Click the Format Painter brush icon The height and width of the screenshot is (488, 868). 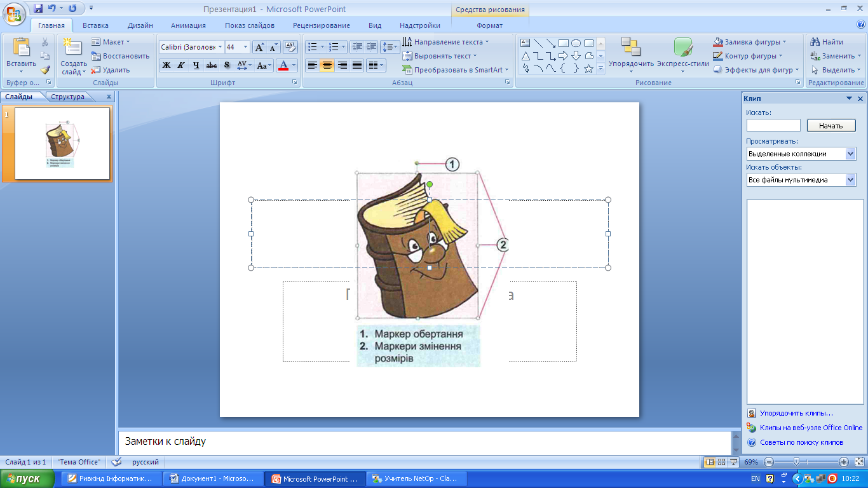click(x=45, y=70)
